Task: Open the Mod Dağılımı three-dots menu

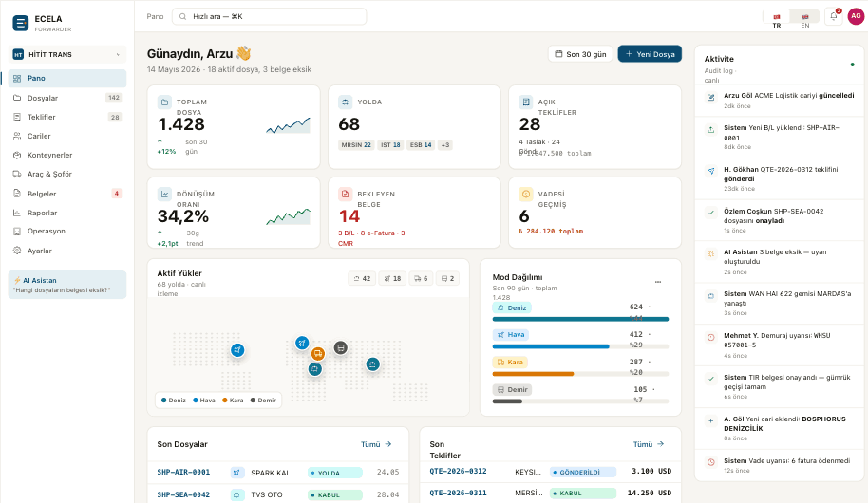Action: pos(657,282)
